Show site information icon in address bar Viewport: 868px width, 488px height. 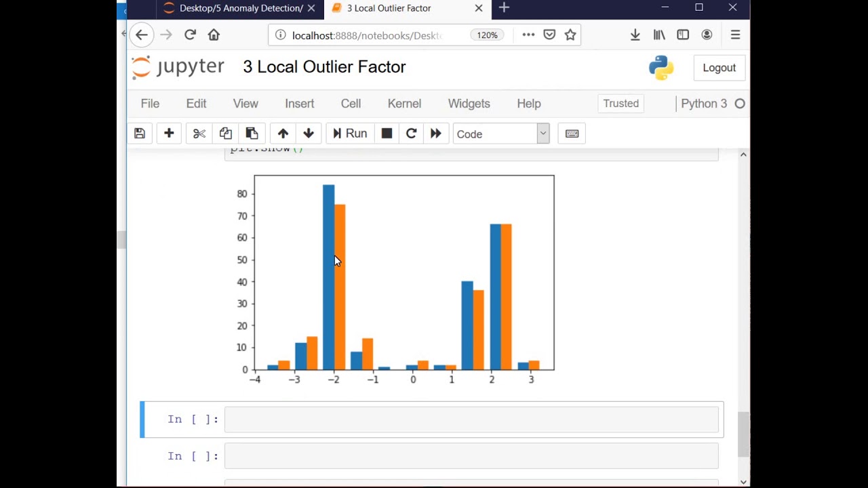(x=280, y=35)
